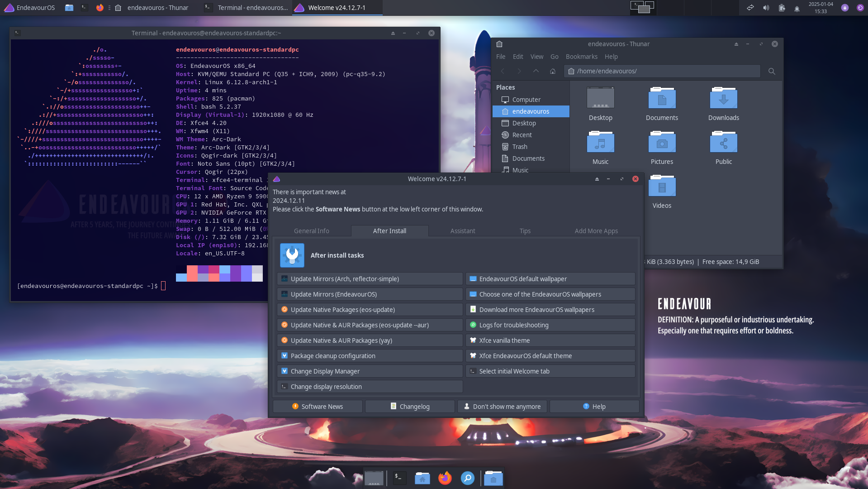Open Changelog button in Welcome
The height and width of the screenshot is (489, 868).
(x=410, y=407)
